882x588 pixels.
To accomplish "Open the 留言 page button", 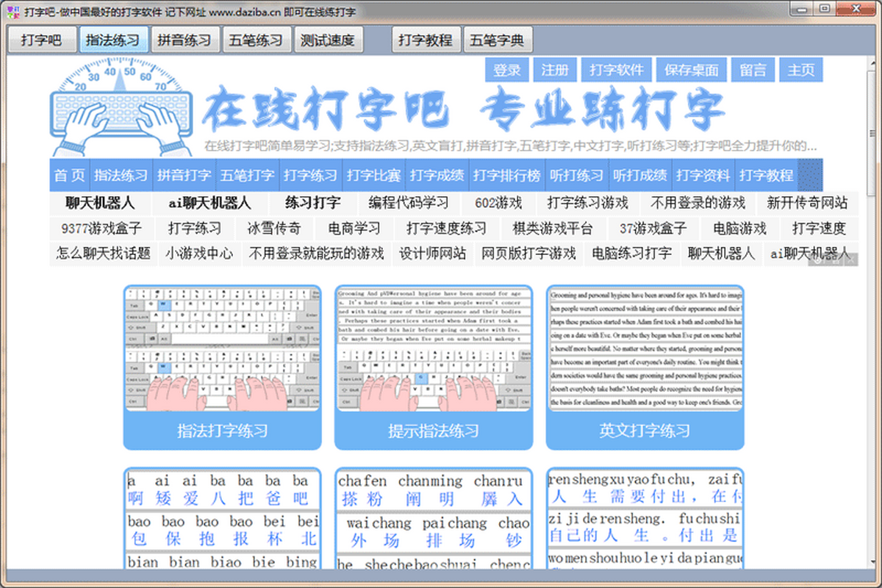I will click(753, 70).
